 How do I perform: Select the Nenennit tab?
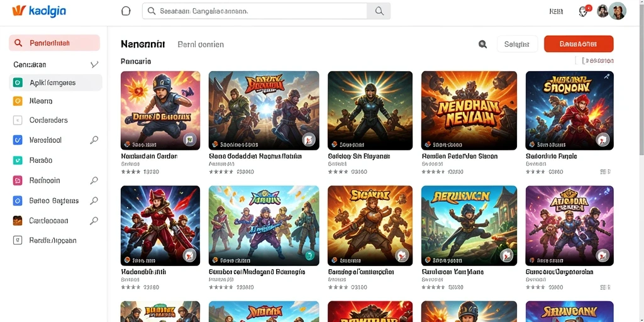[x=143, y=45]
